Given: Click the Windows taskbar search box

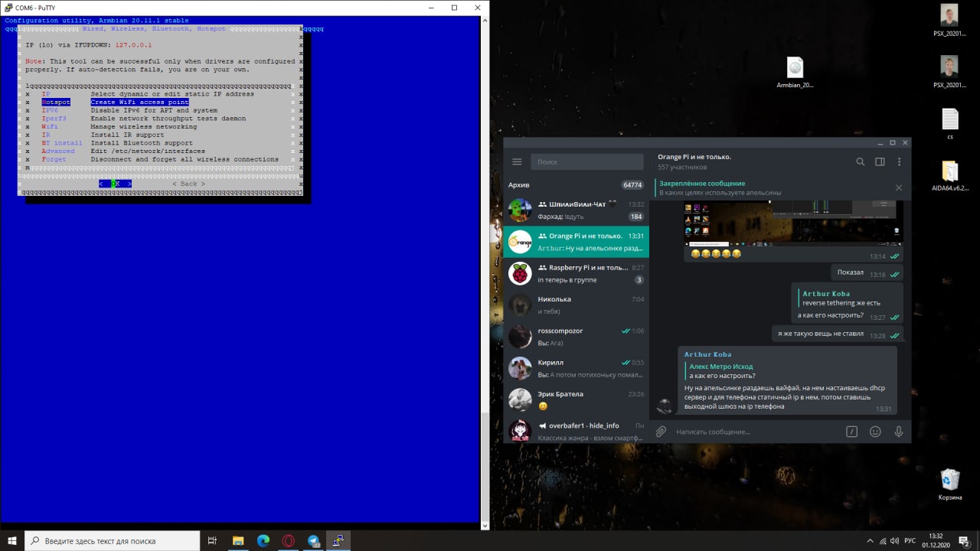Looking at the screenshot, I should [113, 540].
